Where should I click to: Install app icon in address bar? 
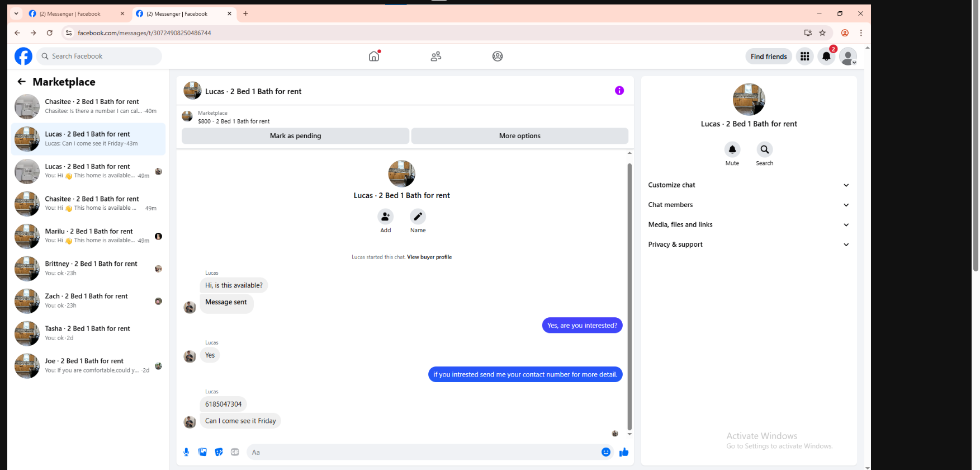pos(808,33)
